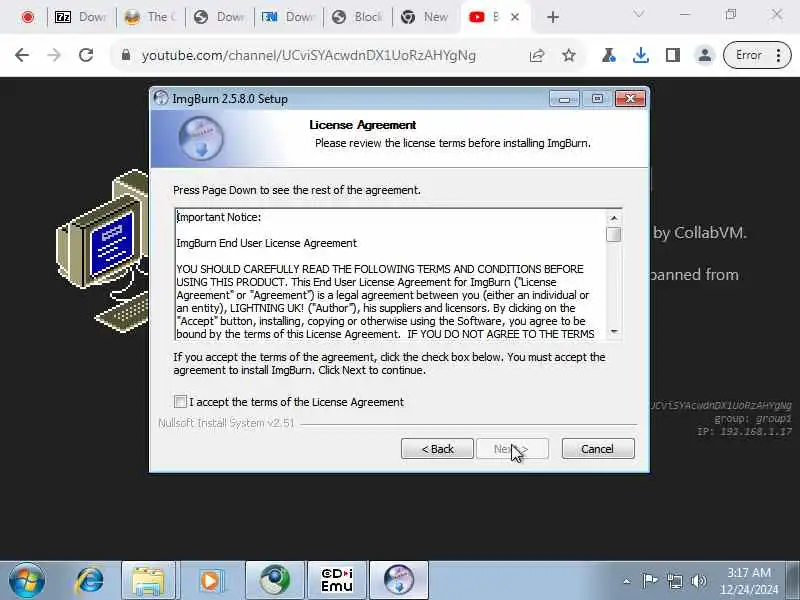Screen dimensions: 800x600
Task: Reload the YouTube page
Action: click(x=86, y=55)
